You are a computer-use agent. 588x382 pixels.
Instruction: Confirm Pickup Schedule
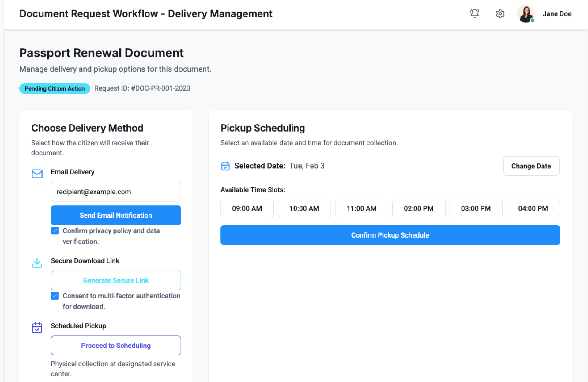point(390,235)
